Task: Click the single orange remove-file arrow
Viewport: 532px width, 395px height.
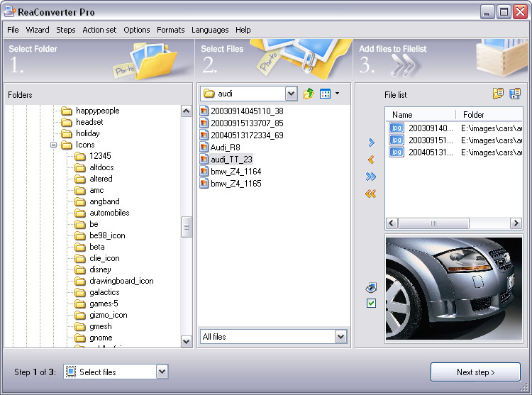Action: pos(370,160)
